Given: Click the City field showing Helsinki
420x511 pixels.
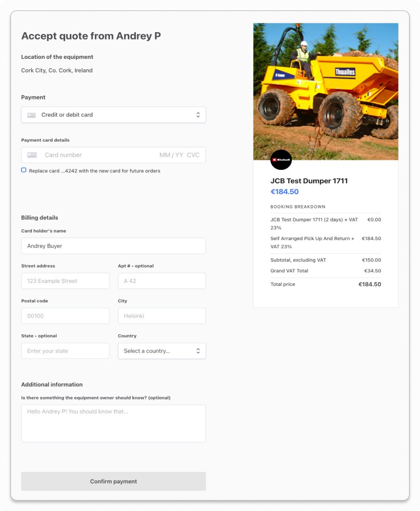Looking at the screenshot, I should [x=162, y=316].
